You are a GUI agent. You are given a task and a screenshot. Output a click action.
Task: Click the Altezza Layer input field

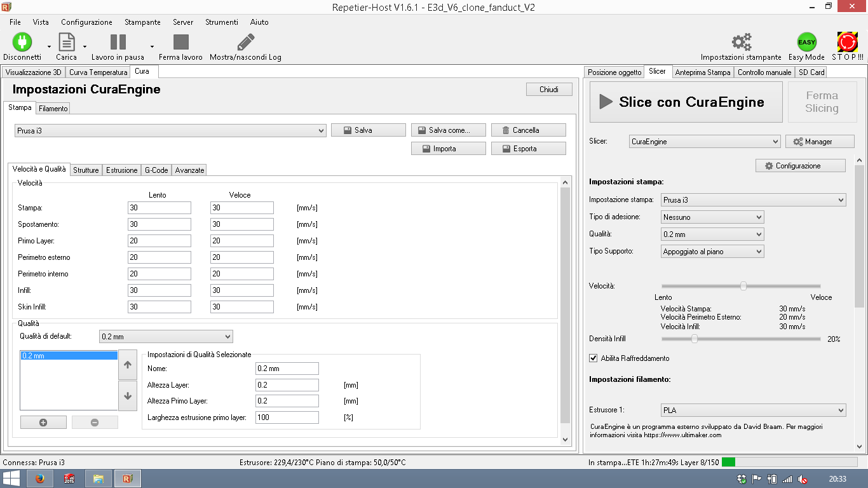(287, 385)
